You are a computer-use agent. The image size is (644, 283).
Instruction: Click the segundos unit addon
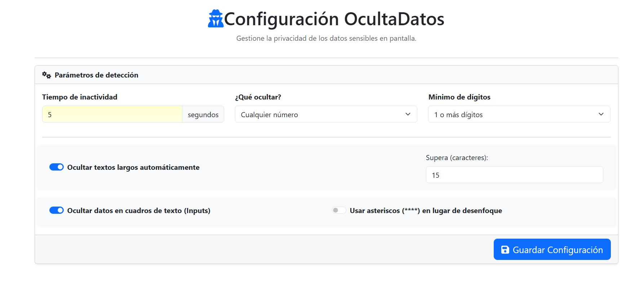click(x=203, y=114)
